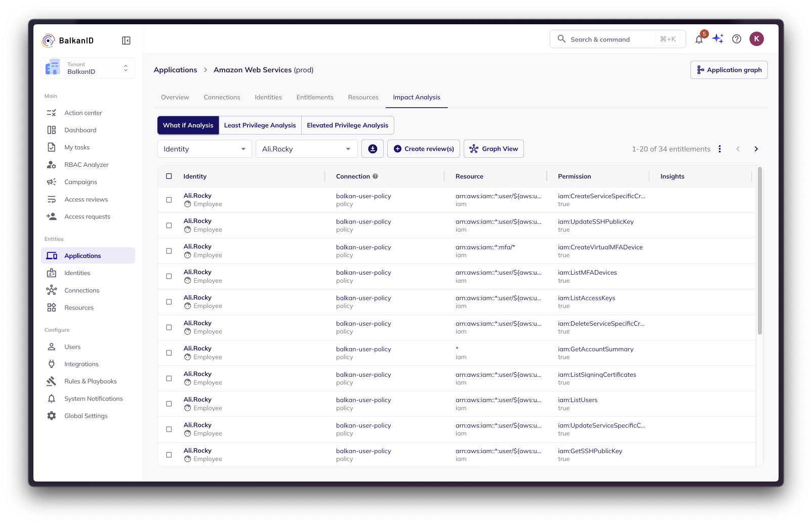This screenshot has height=524, width=812.
Task: Select the Impact Analysis tab
Action: (x=417, y=97)
